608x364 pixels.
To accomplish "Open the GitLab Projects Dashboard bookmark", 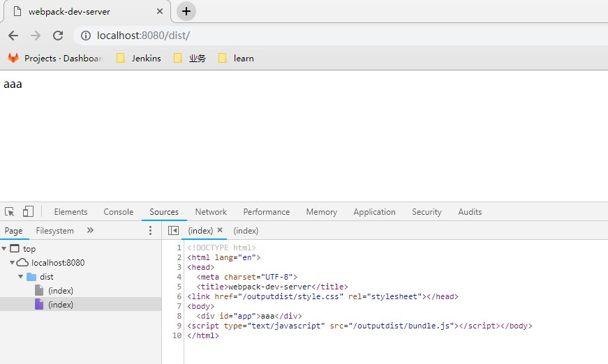I will point(55,58).
